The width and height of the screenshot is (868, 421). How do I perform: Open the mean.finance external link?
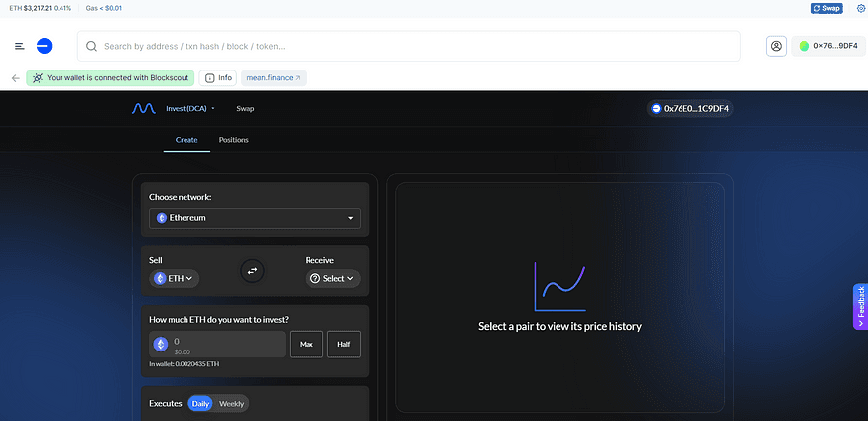pyautogui.click(x=274, y=78)
